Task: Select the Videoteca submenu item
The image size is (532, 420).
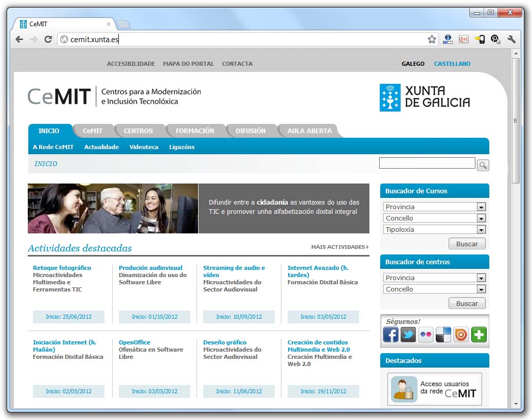Action: [x=144, y=147]
